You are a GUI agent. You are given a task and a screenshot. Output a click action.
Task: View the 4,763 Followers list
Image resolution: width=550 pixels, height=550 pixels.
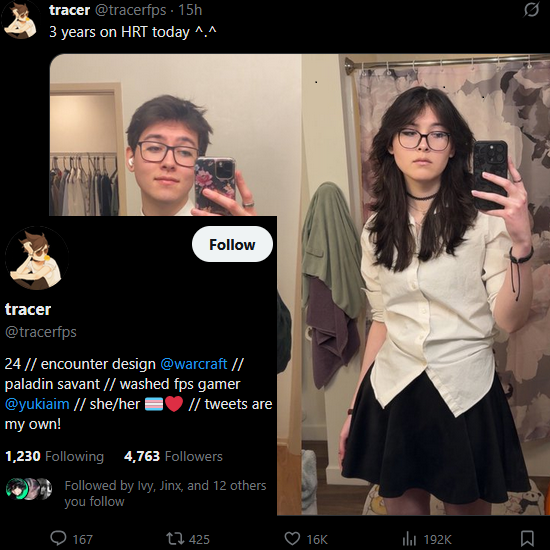tap(173, 456)
